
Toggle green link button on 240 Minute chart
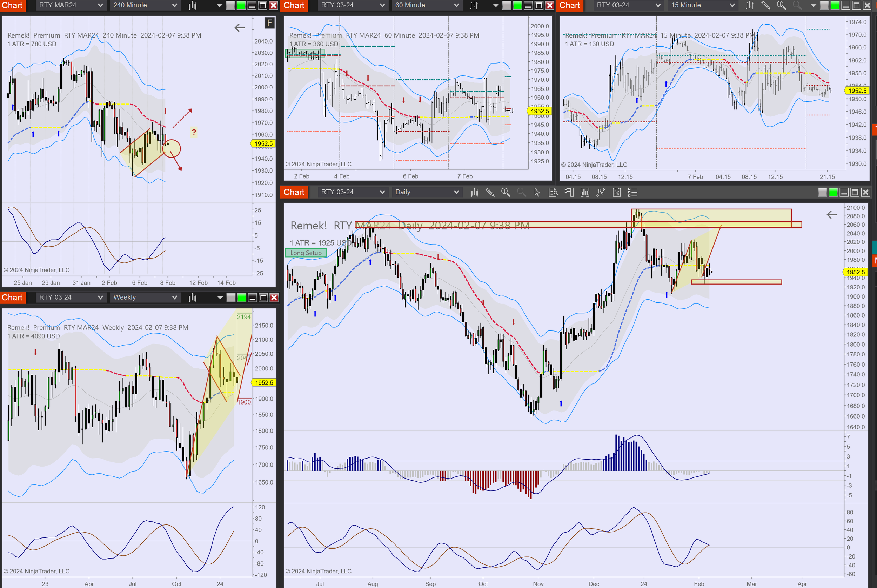pyautogui.click(x=241, y=5)
